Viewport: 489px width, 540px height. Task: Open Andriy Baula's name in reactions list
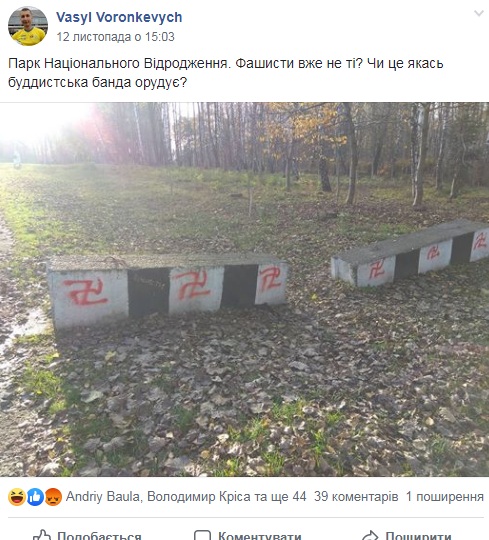click(x=103, y=497)
